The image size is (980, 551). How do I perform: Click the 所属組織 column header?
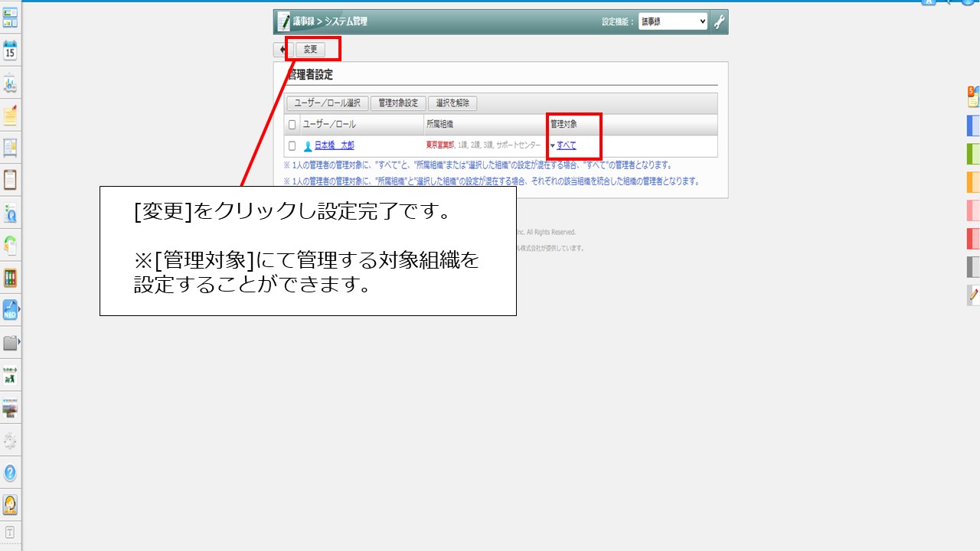[439, 124]
